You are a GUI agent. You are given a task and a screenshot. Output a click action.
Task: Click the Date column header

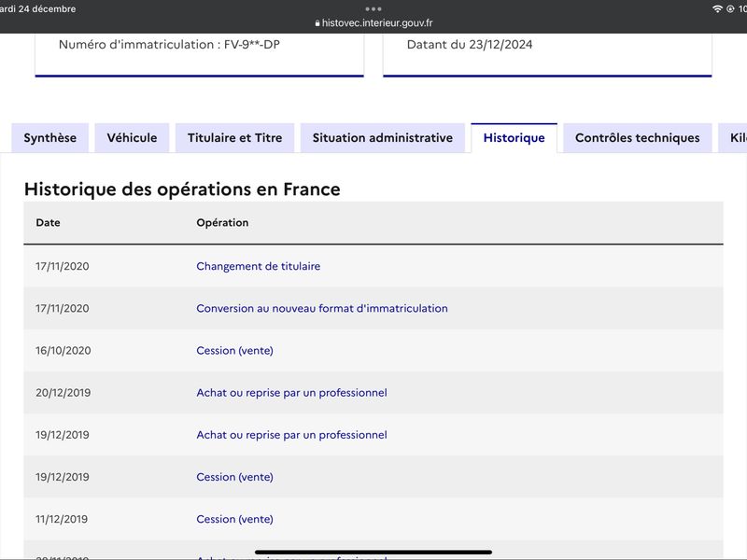pyautogui.click(x=49, y=223)
